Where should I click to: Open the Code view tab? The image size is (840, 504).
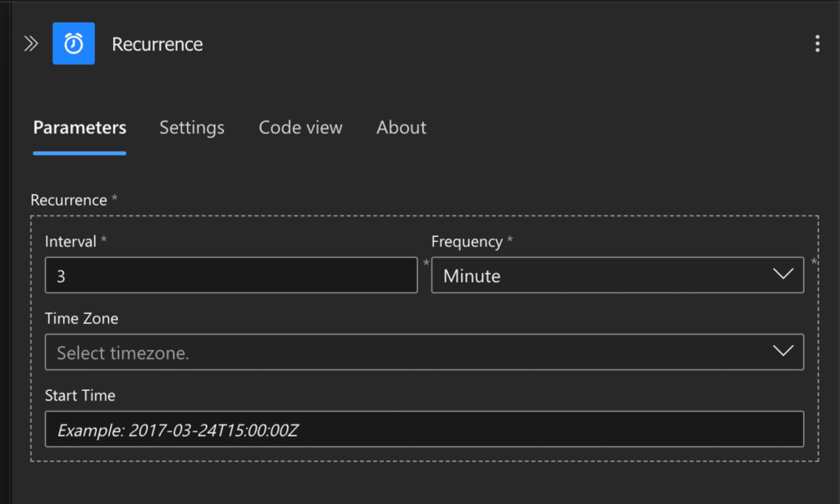point(300,127)
